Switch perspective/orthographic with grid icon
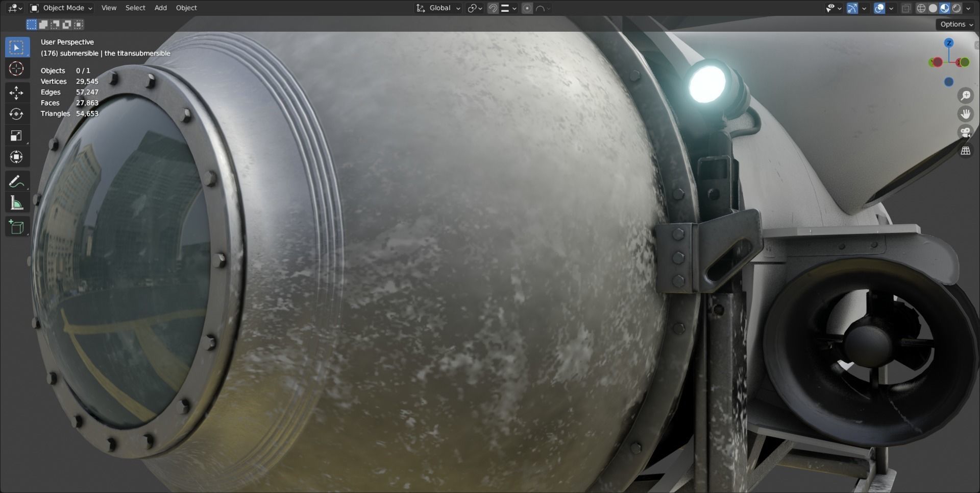The height and width of the screenshot is (493, 980). coord(965,151)
